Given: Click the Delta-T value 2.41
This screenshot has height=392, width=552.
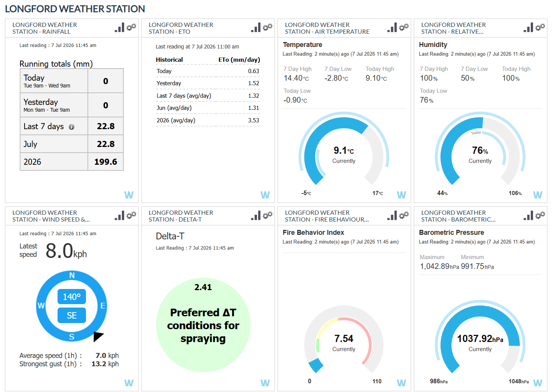Looking at the screenshot, I should pos(203,287).
